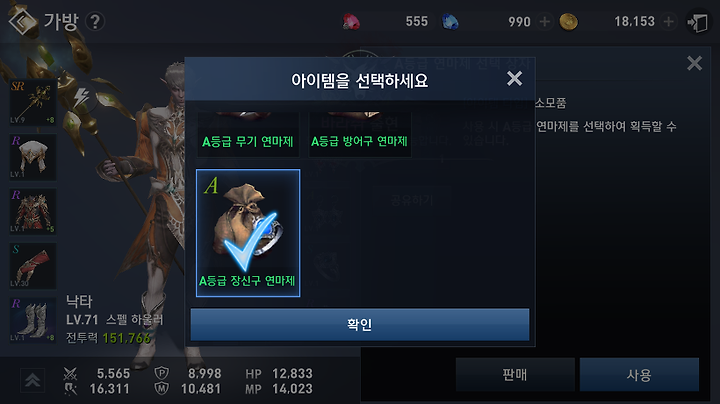Choose A등급 방어구 연마제 item
Screen dimensions: 720x404
(x=360, y=134)
